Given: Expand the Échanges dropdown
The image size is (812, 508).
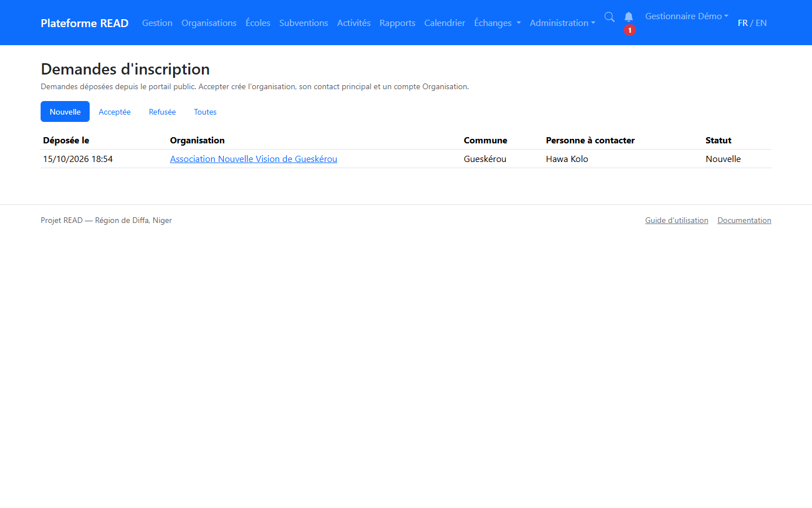Looking at the screenshot, I should [x=497, y=23].
